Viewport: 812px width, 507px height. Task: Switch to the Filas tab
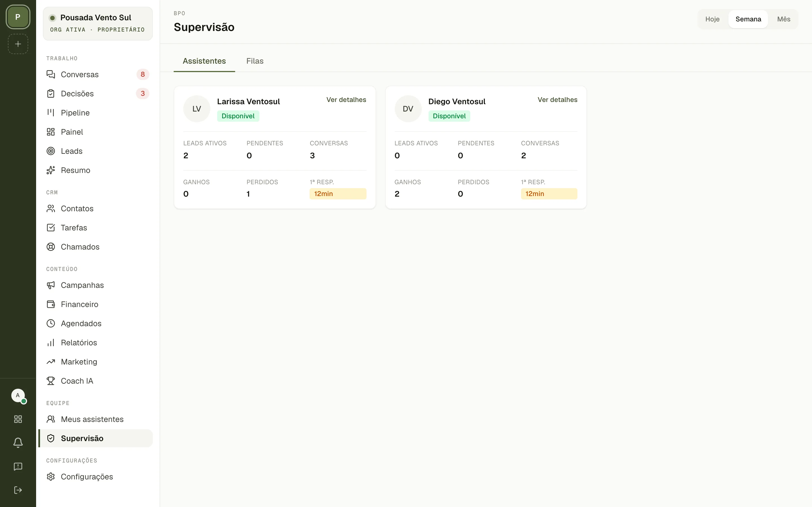255,61
